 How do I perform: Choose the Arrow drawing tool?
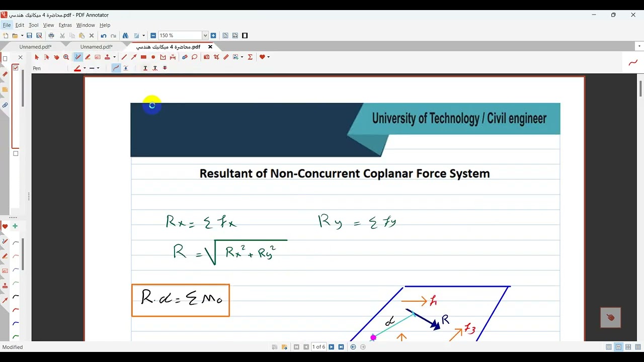tap(134, 57)
